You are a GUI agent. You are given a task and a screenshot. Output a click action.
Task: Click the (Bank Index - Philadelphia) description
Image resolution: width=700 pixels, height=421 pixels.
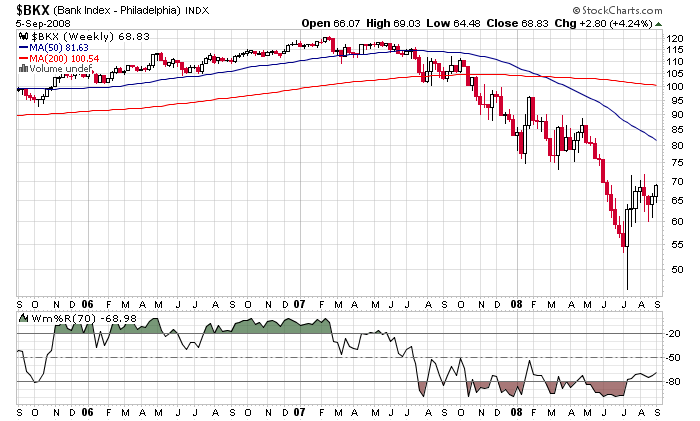tap(117, 10)
